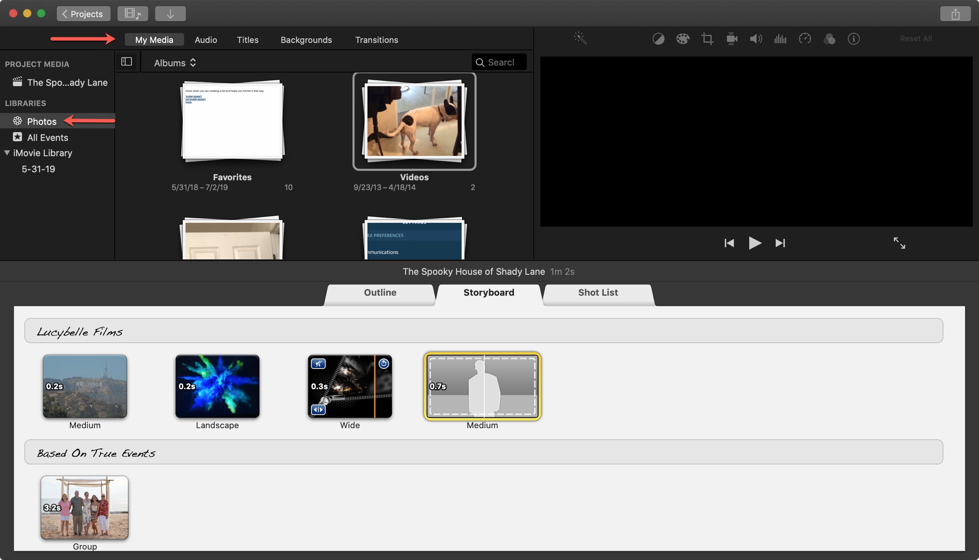Click the 5/31/18 – 7/2/19 date range
Viewport: 979px width, 560px height.
(199, 187)
